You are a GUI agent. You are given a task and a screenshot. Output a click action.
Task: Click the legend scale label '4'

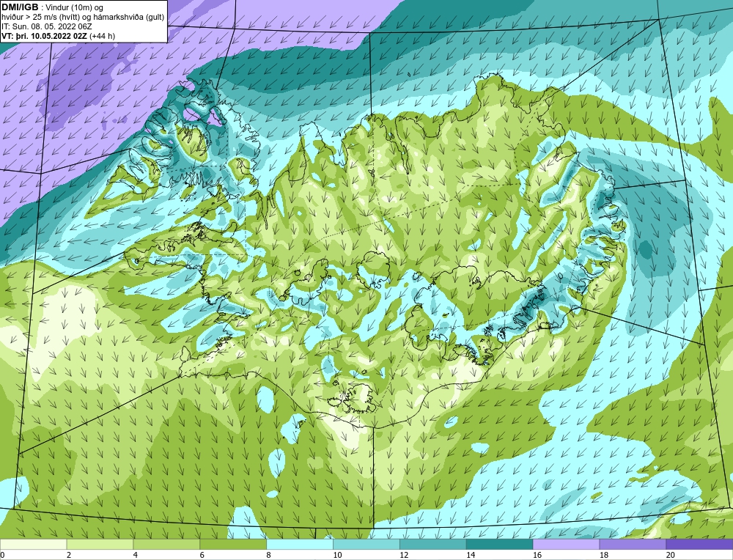(x=136, y=555)
